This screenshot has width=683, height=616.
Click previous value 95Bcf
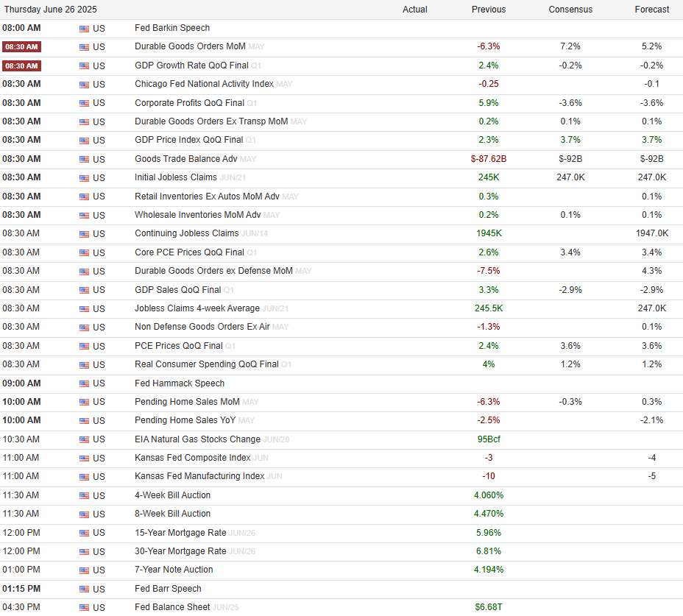[x=489, y=439]
